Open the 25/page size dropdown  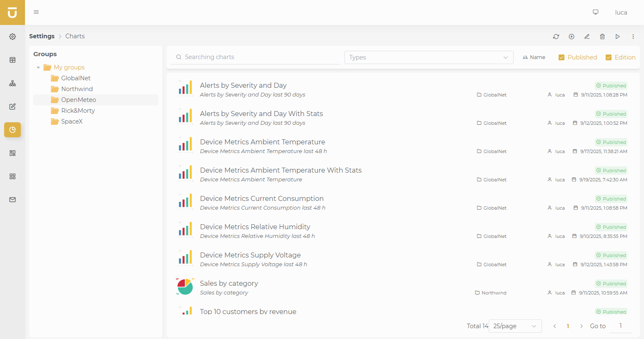[x=515, y=326]
